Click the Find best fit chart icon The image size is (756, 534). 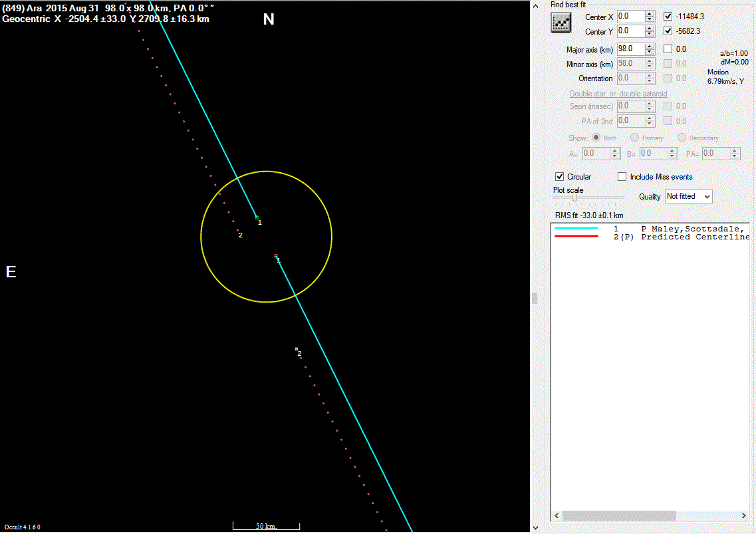tap(561, 23)
